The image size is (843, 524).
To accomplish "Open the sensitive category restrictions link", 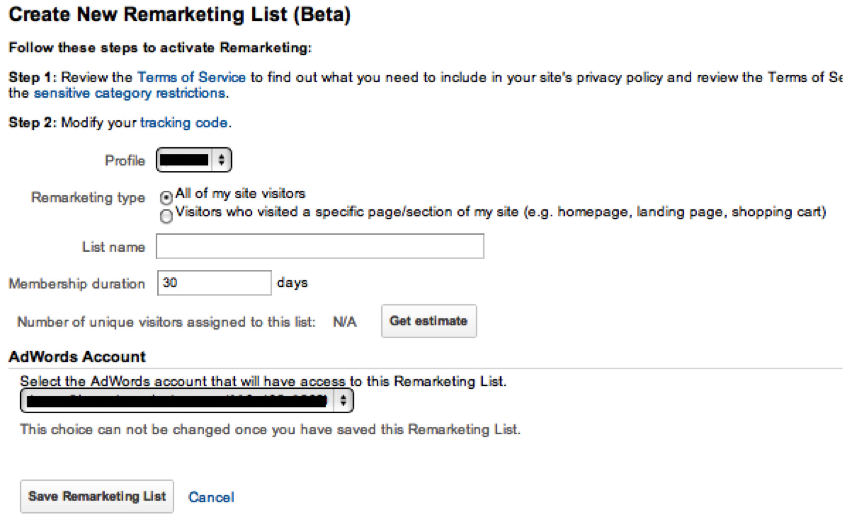I will pos(130,94).
